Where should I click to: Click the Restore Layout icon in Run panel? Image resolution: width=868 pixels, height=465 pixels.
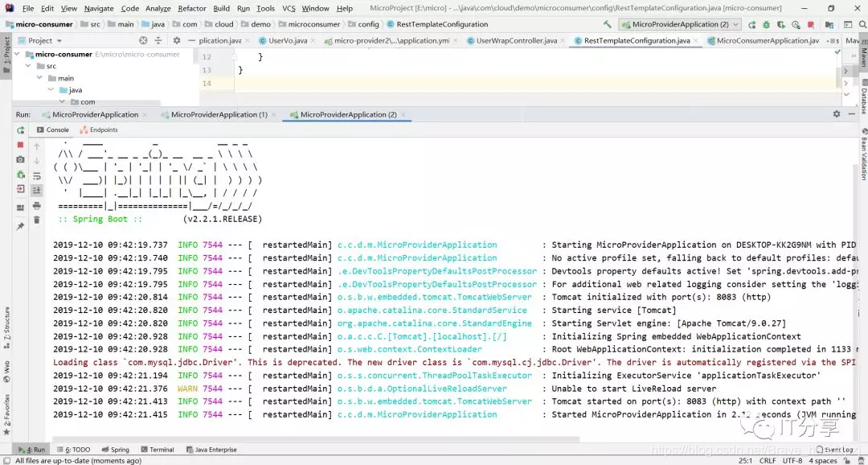click(x=20, y=208)
